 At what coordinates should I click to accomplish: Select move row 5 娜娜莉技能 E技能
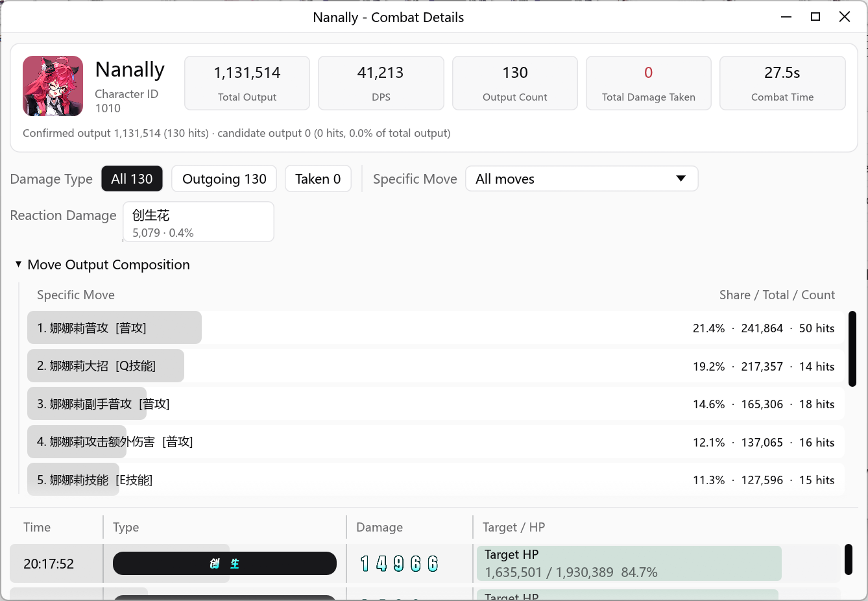(x=436, y=480)
